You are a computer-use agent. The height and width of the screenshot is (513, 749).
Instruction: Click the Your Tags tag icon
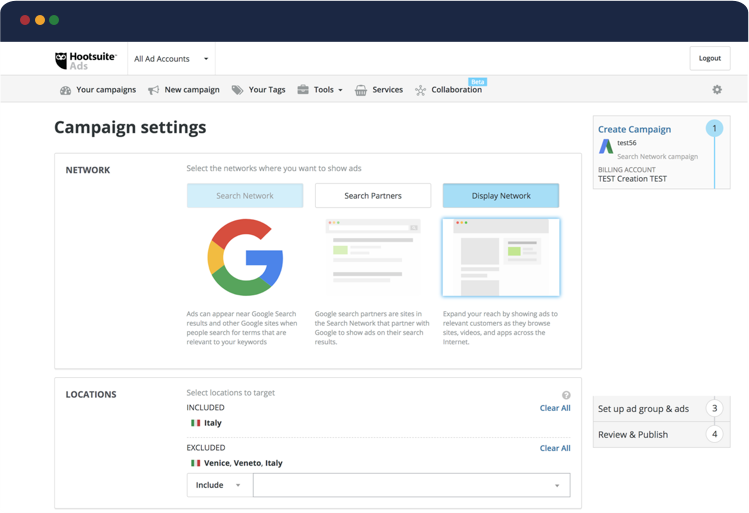click(237, 90)
